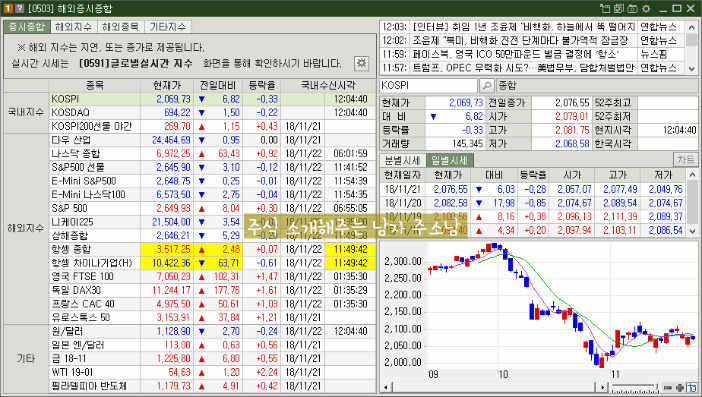The height and width of the screenshot is (397, 702).
Task: Toggle the crosshair icon at chart bottom right
Action: 692,387
